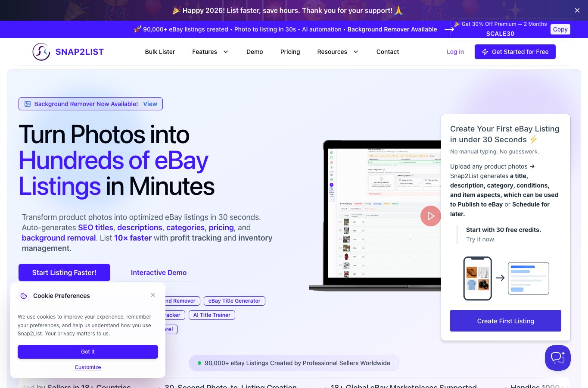
Task: Expand the Features dropdown chevron
Action: 226,52
